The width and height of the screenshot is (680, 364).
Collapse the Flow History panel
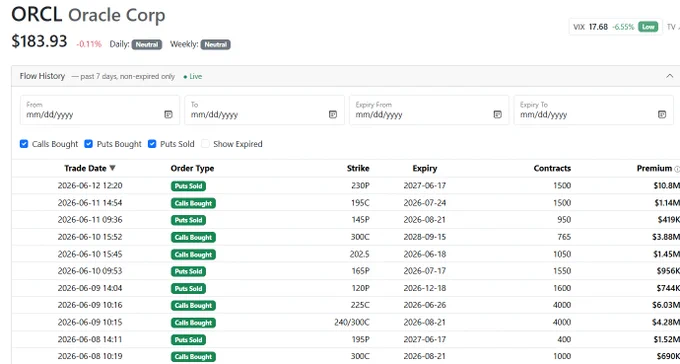pos(669,76)
